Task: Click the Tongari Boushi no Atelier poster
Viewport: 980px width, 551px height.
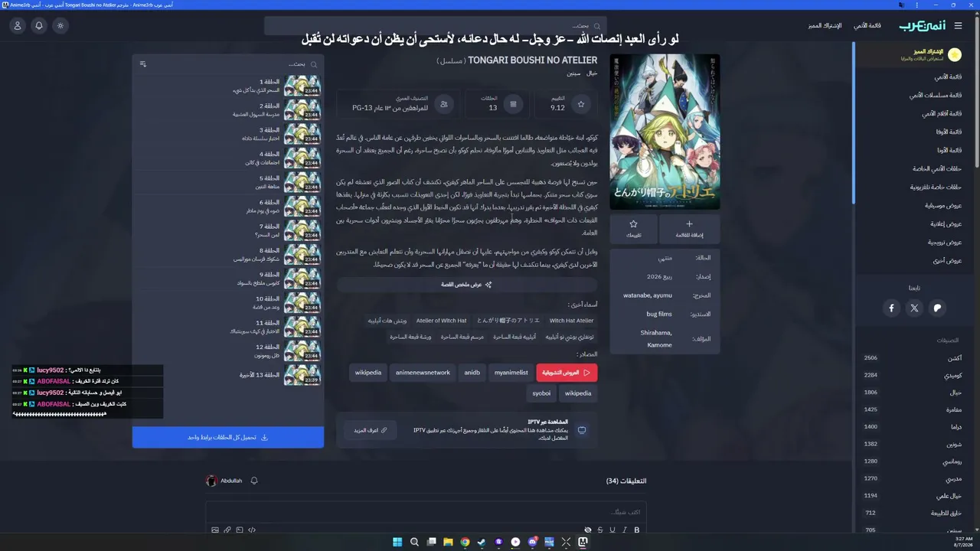Action: 665,131
